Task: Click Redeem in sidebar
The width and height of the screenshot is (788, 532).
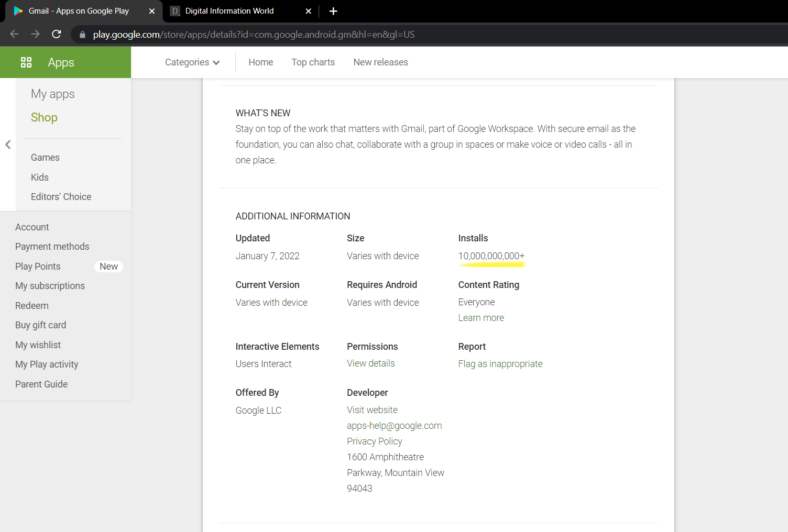Action: tap(32, 306)
